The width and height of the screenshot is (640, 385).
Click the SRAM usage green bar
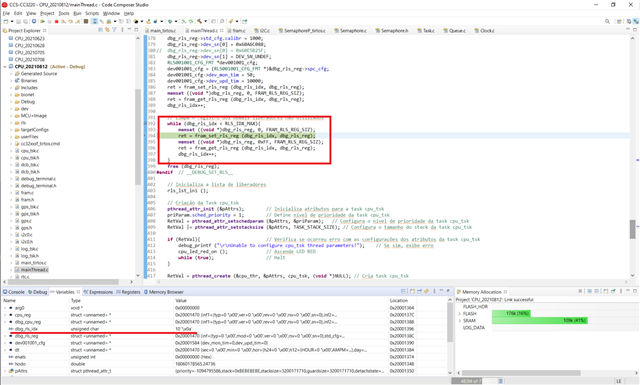pyautogui.click(x=540, y=320)
